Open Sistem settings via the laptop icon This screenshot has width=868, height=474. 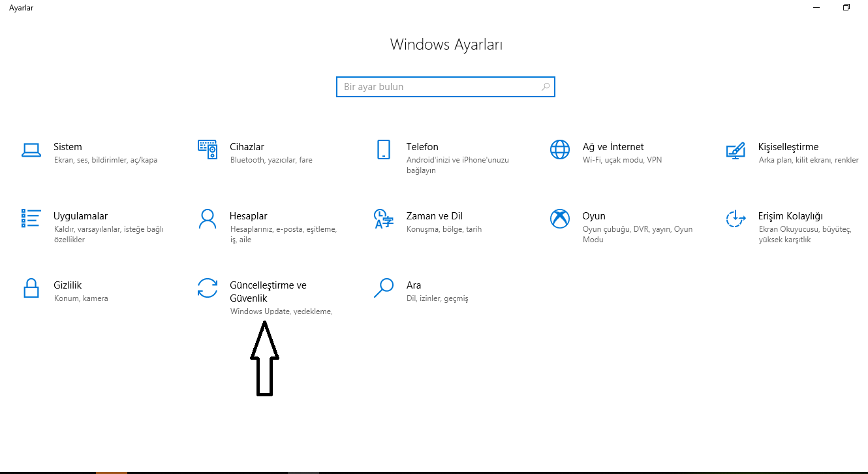click(31, 150)
